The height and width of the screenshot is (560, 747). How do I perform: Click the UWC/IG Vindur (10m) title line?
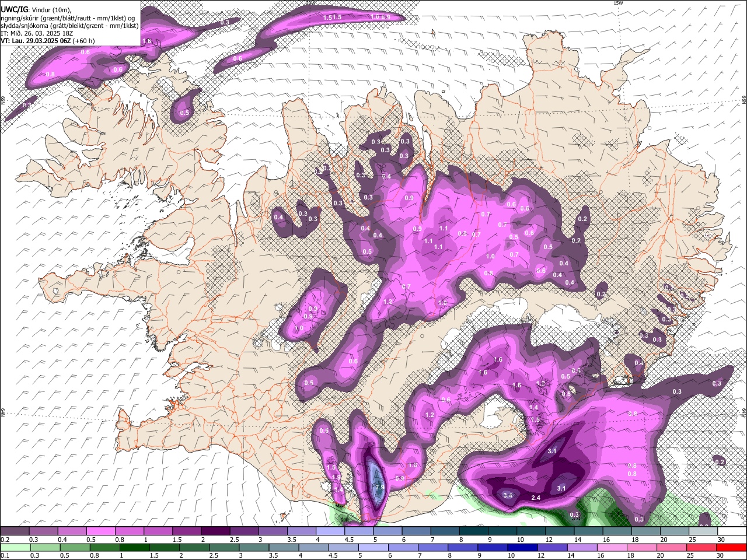click(x=36, y=10)
